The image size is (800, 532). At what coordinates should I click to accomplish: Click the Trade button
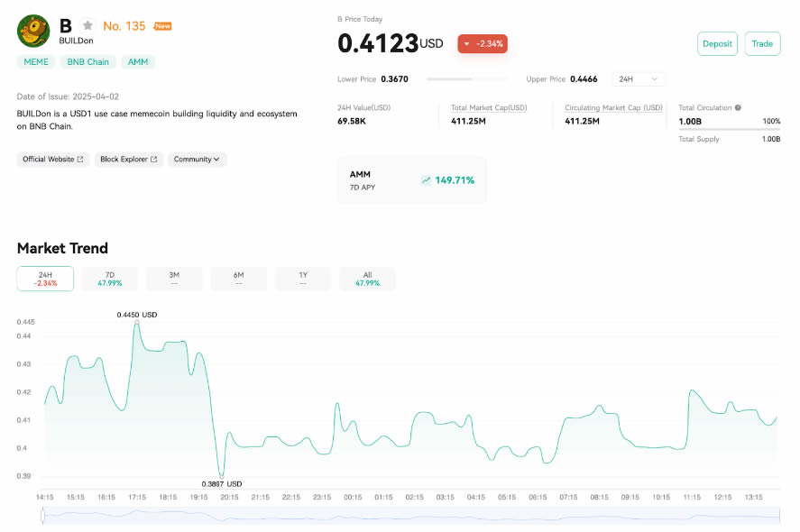762,43
